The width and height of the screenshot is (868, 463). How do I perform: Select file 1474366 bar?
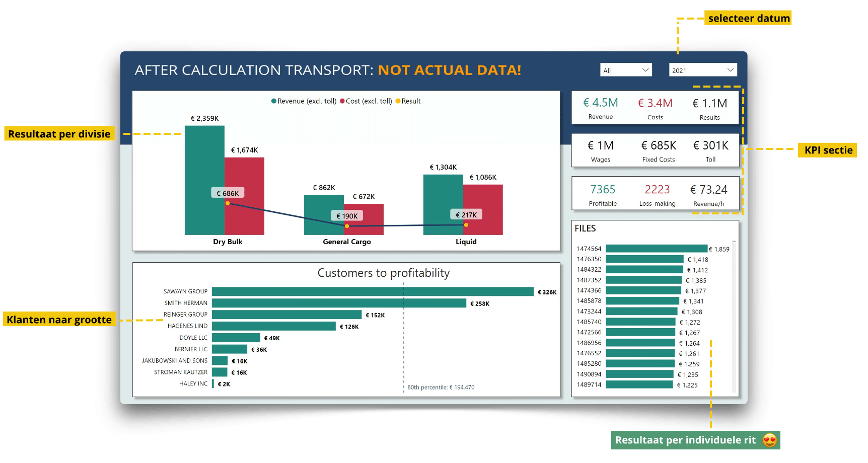[x=643, y=290]
